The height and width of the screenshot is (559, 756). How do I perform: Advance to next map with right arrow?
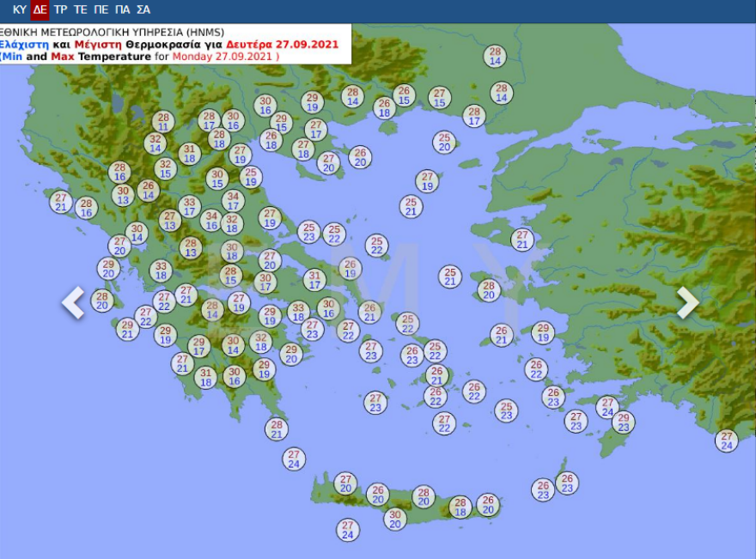coord(687,302)
